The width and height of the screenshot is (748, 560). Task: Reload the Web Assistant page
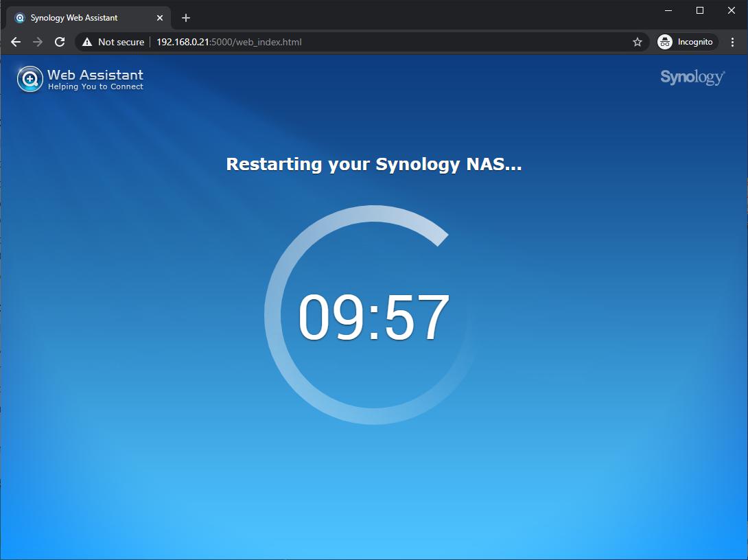[x=60, y=42]
